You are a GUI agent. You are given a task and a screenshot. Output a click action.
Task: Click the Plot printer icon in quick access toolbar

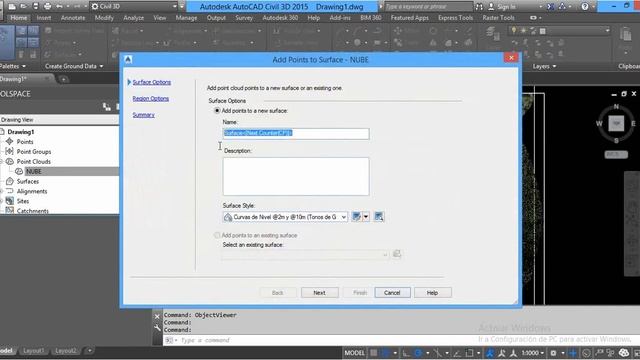click(47, 7)
